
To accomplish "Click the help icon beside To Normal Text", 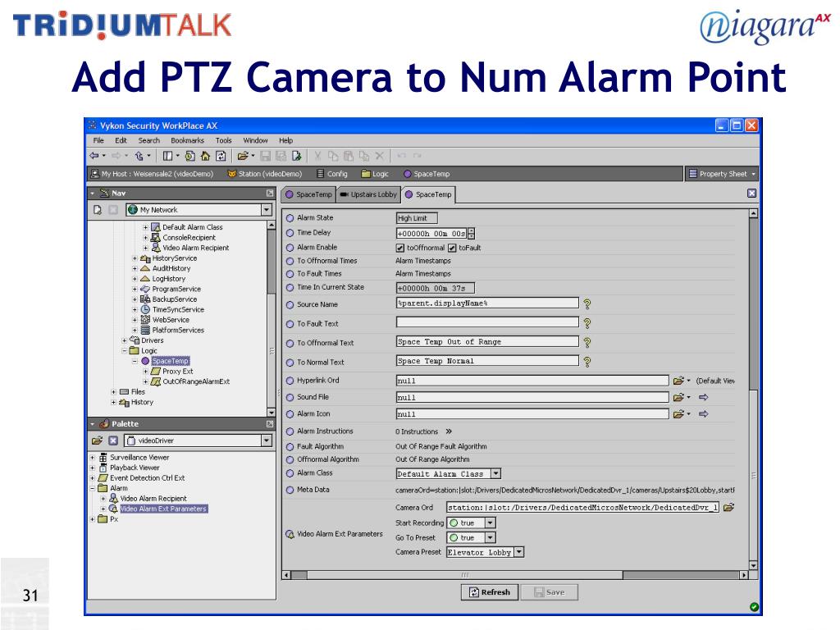I will 587,362.
